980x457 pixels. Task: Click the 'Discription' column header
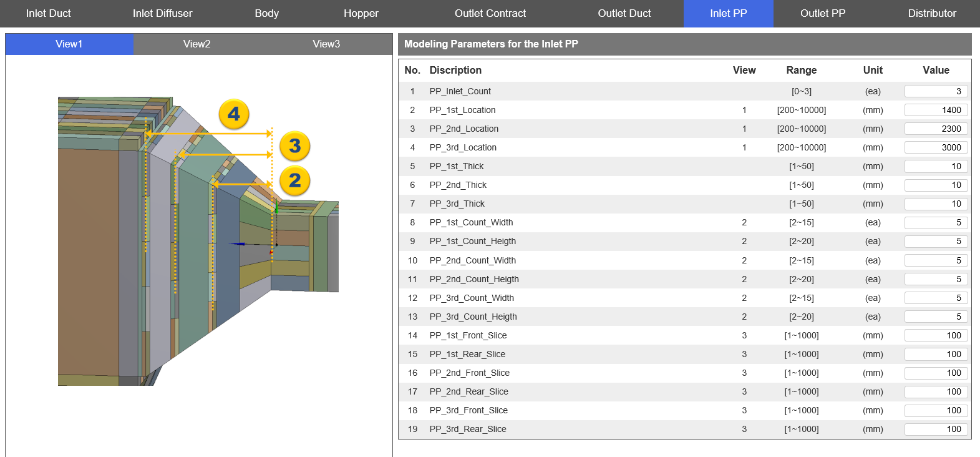tap(455, 71)
